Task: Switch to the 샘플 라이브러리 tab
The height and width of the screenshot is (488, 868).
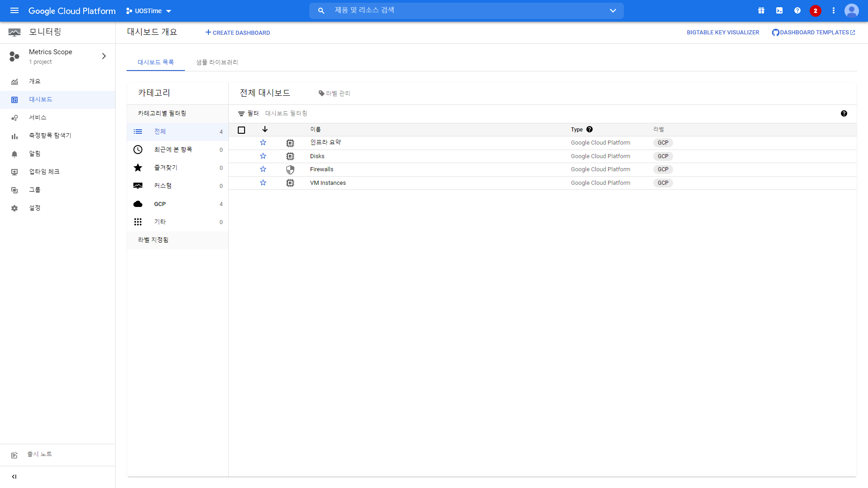Action: coord(217,62)
